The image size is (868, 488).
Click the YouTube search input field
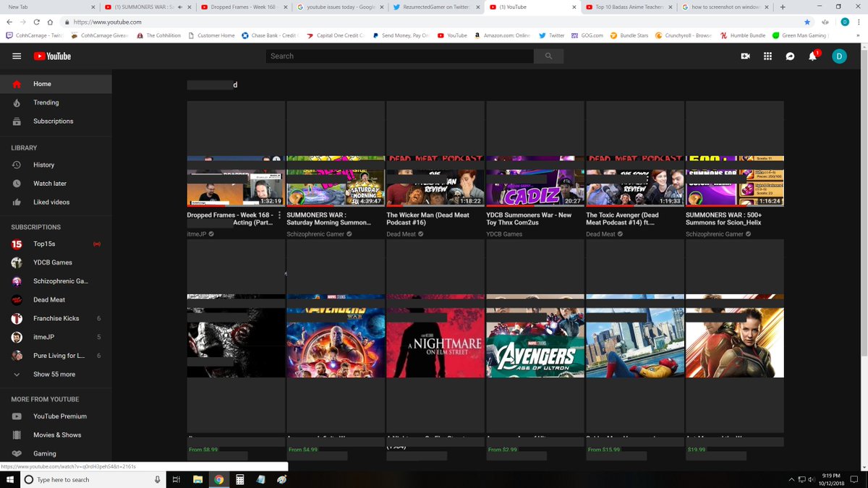tap(400, 56)
